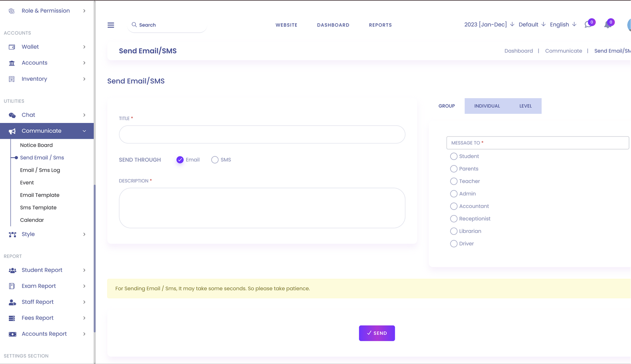This screenshot has width=631, height=364.
Task: Select the Accounts bank icon
Action: (x=12, y=63)
